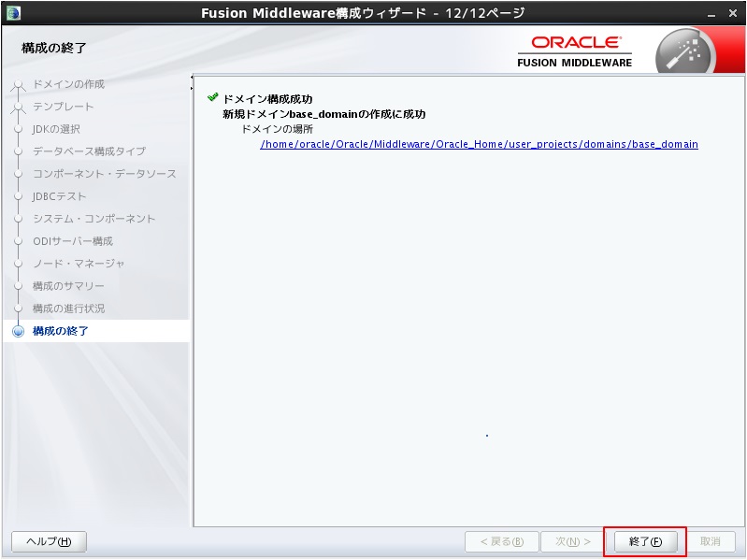Minimize the configuration wizard window
747x560 pixels.
(x=711, y=14)
